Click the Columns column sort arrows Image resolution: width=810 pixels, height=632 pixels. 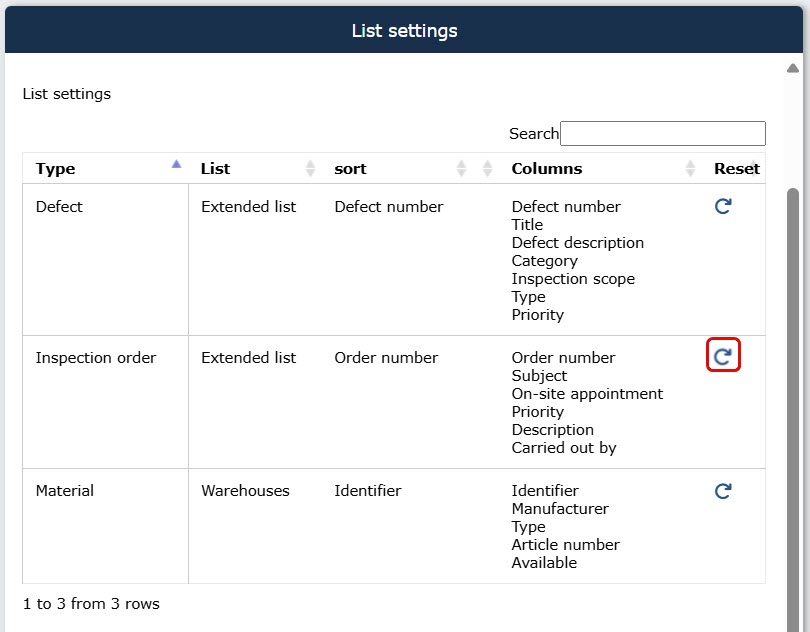[690, 169]
